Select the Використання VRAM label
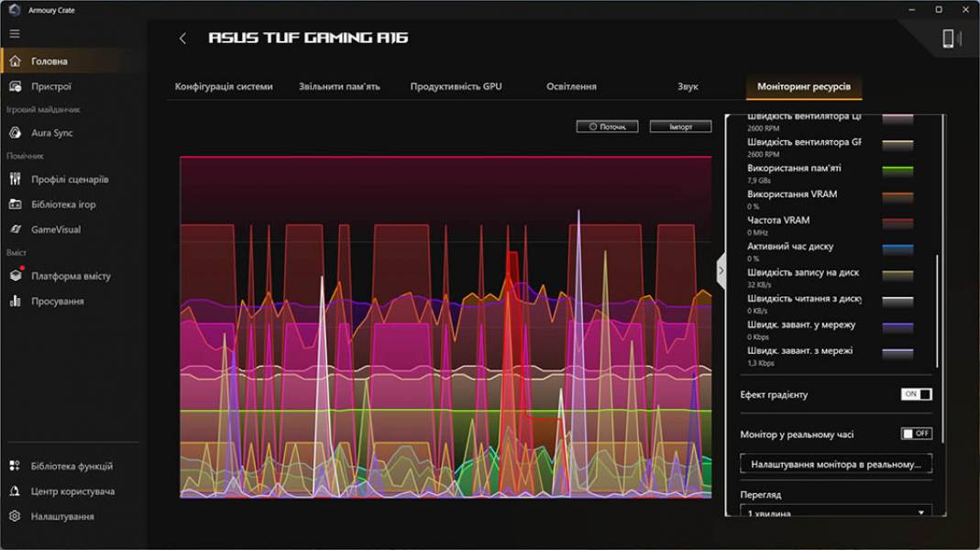This screenshot has width=980, height=550. pos(792,194)
